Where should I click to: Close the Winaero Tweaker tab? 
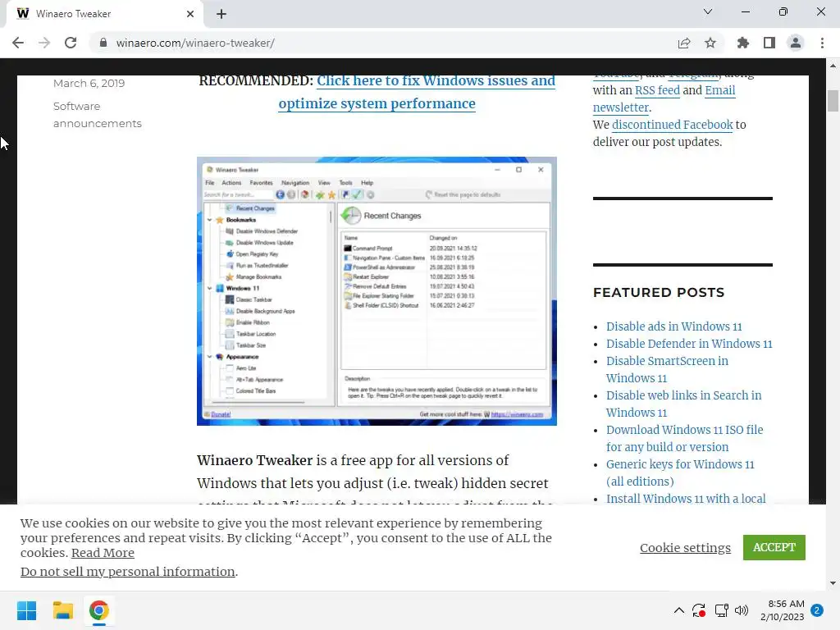click(190, 14)
